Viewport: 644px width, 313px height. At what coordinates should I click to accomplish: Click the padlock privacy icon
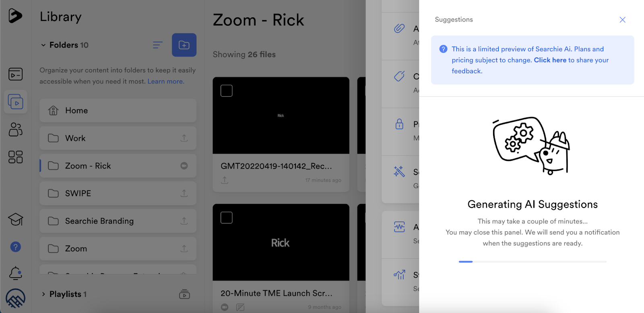click(x=399, y=124)
